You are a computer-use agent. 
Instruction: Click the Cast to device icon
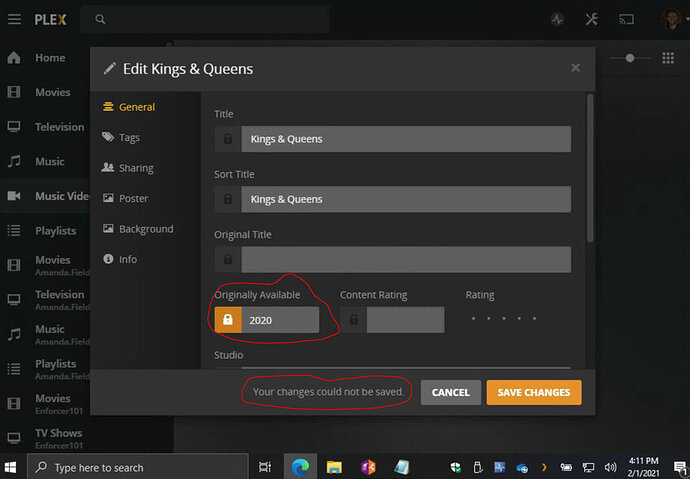tap(626, 19)
